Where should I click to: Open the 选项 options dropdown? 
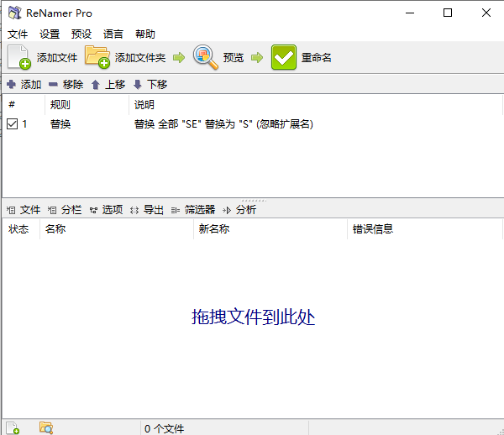pos(106,210)
